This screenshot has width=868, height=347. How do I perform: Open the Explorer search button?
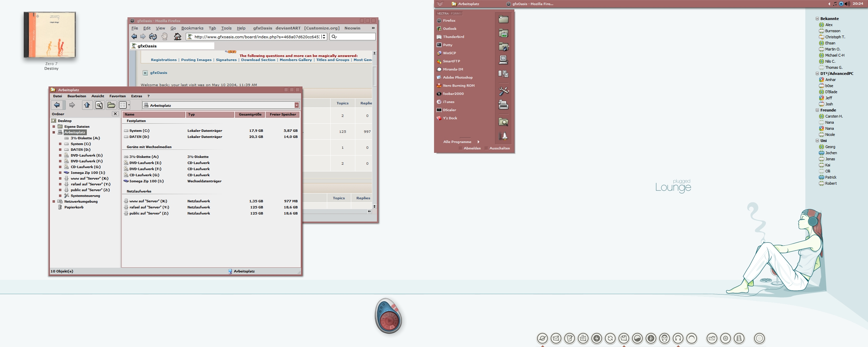point(99,105)
